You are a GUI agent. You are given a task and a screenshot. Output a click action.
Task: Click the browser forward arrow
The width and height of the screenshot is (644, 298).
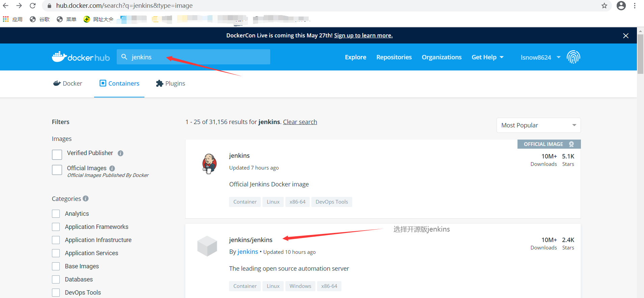pyautogui.click(x=19, y=6)
